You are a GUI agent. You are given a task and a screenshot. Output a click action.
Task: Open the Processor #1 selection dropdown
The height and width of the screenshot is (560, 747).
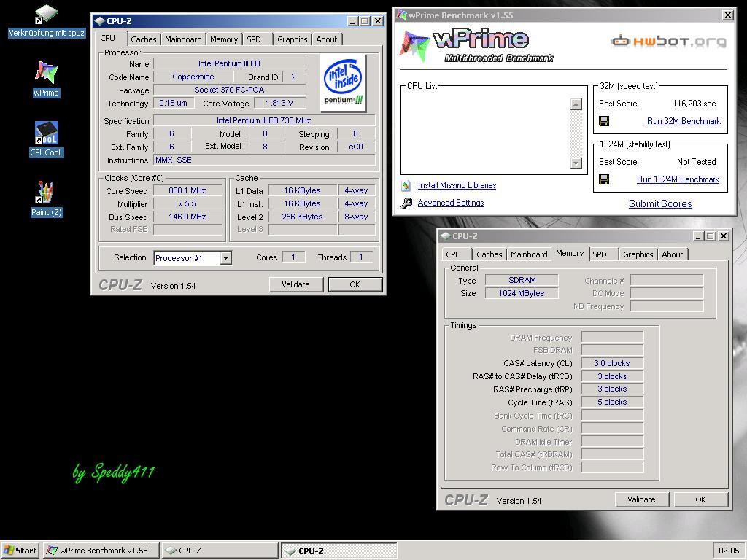226,257
